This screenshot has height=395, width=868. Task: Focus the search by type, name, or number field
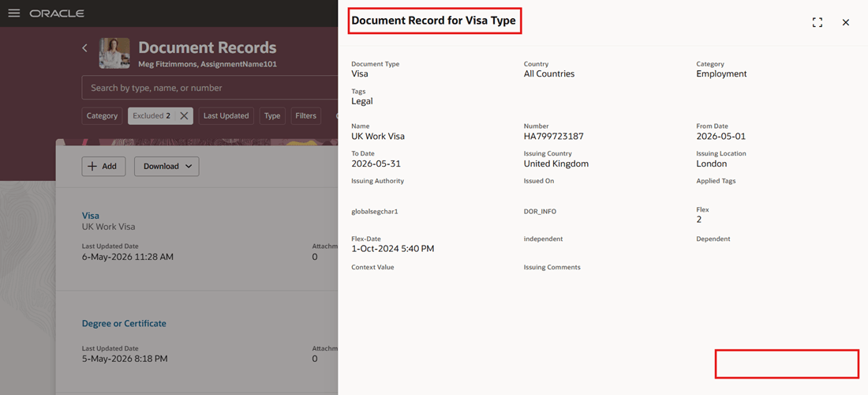211,88
